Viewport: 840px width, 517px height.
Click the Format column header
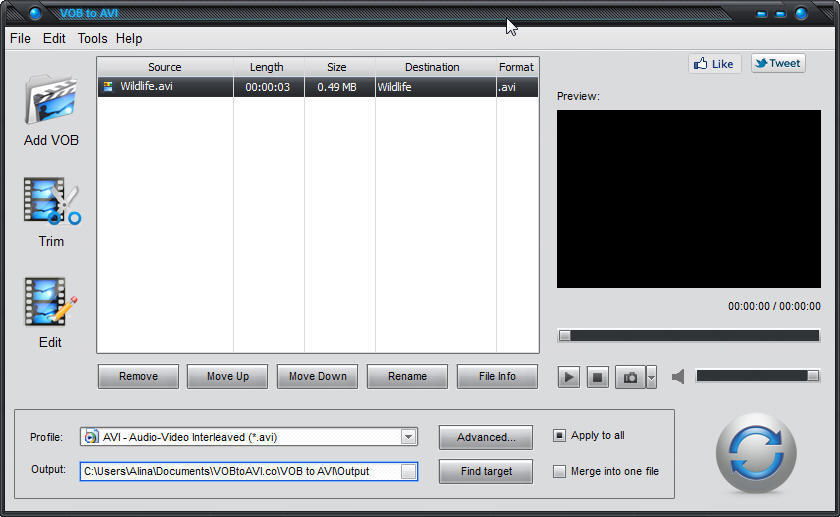click(516, 67)
